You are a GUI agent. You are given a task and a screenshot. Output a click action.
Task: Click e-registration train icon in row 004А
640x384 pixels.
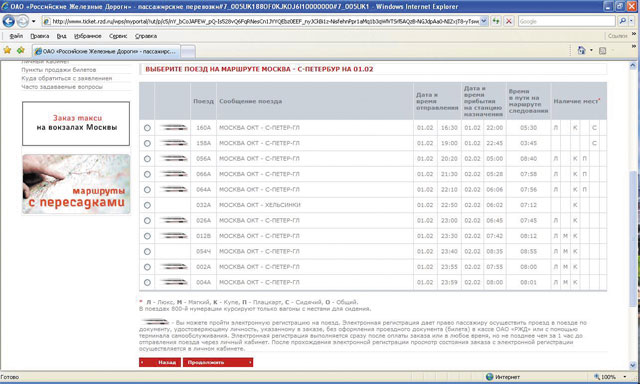(x=173, y=282)
